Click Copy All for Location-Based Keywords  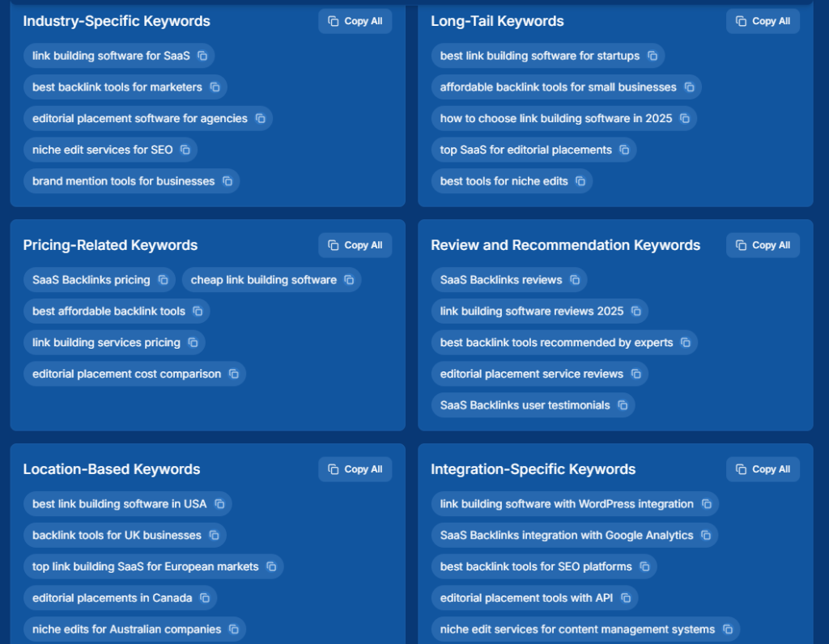pyautogui.click(x=355, y=468)
